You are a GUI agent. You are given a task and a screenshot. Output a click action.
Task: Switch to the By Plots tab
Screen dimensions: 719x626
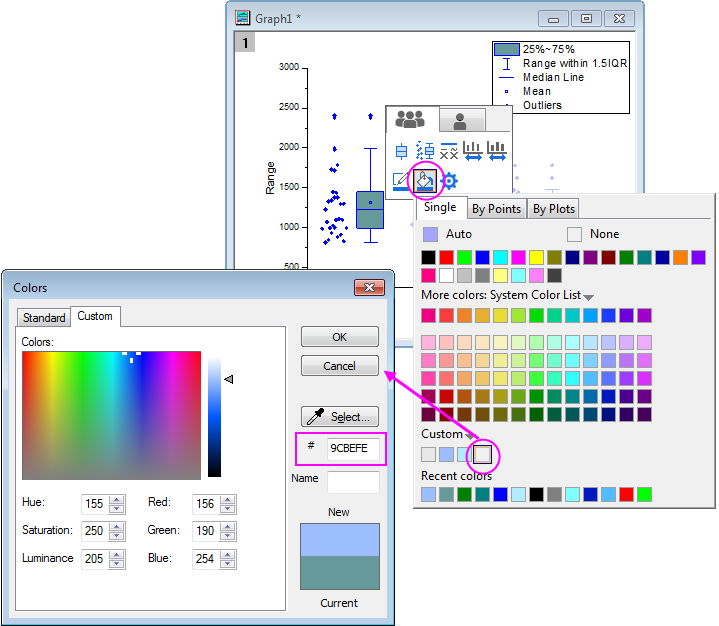click(x=553, y=209)
